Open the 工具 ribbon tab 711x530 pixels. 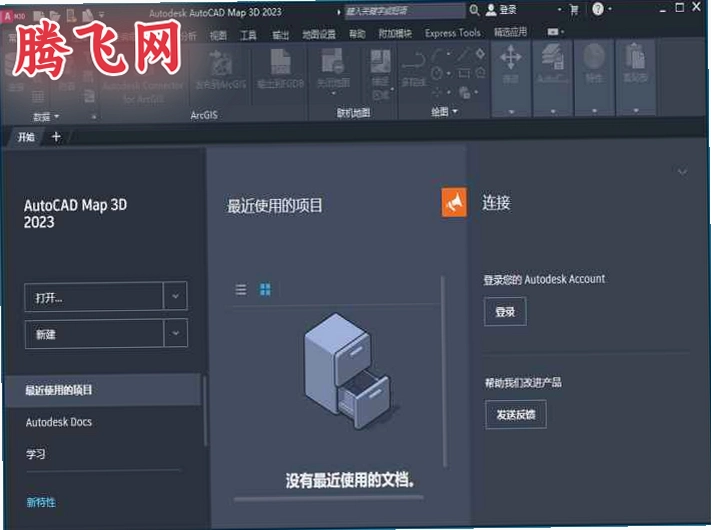coord(248,35)
